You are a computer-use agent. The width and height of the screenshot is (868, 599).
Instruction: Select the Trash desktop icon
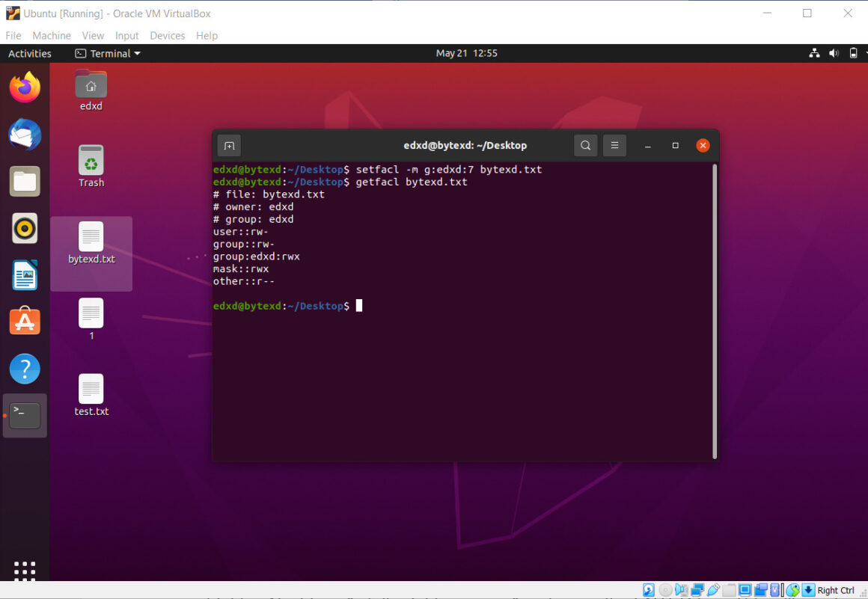[x=91, y=166]
